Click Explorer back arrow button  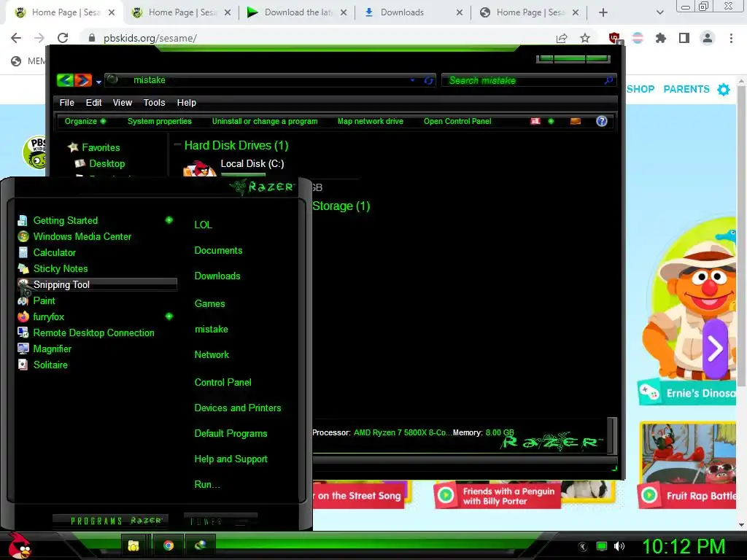tap(65, 80)
